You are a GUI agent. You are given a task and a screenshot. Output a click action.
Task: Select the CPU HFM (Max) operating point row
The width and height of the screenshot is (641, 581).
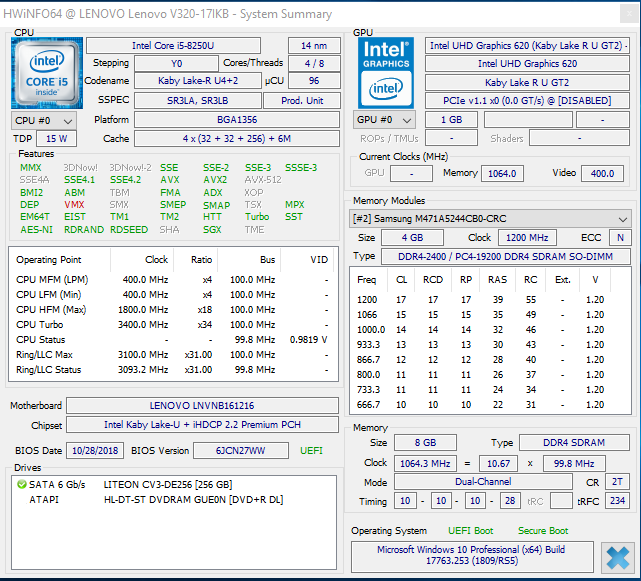[x=173, y=310]
